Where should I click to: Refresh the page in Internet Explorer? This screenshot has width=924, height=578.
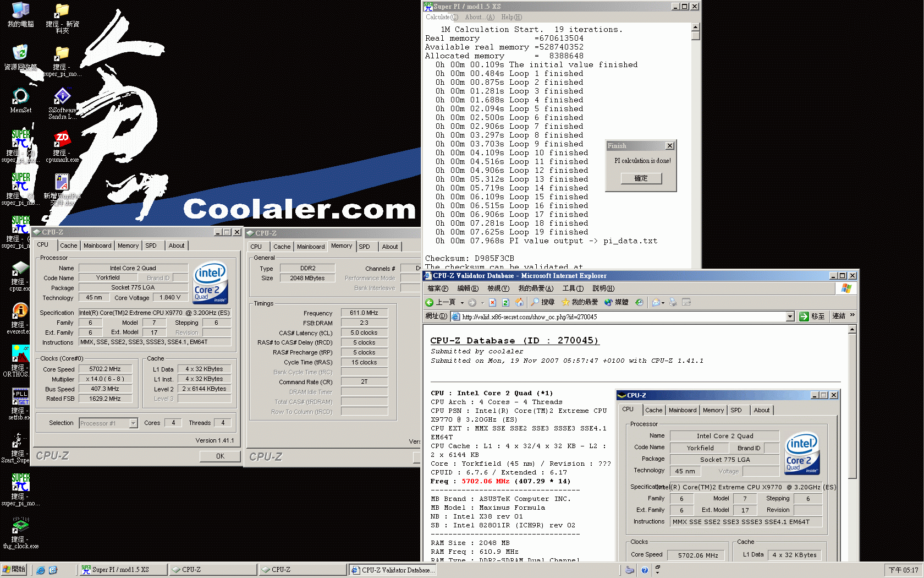(505, 302)
